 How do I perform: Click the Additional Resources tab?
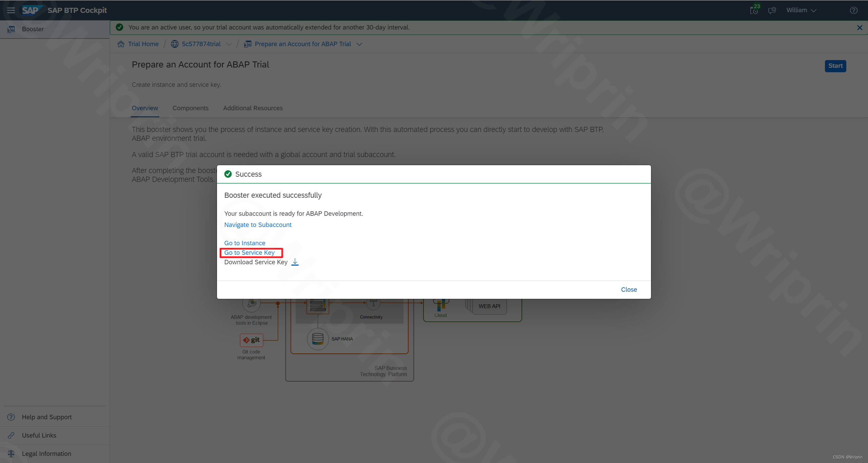(x=253, y=108)
